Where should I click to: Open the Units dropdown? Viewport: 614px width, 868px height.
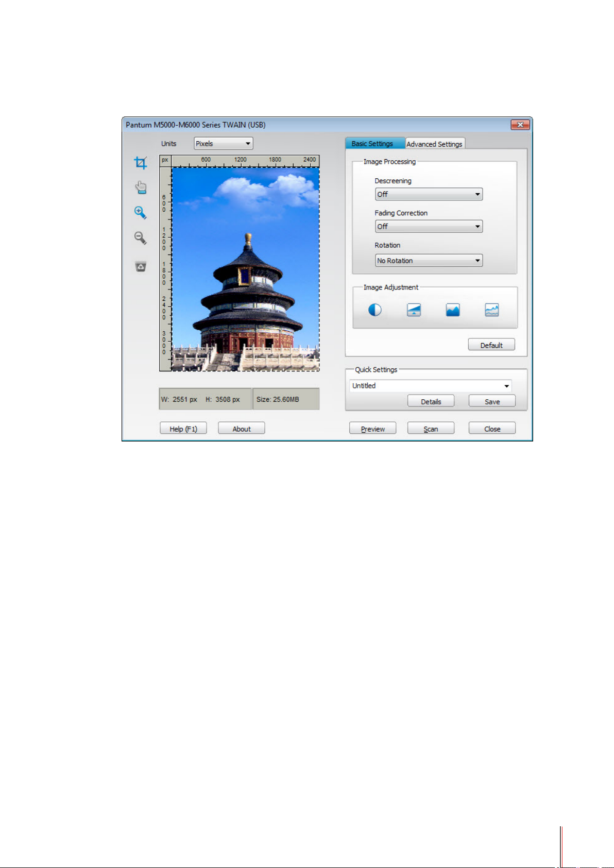point(224,144)
